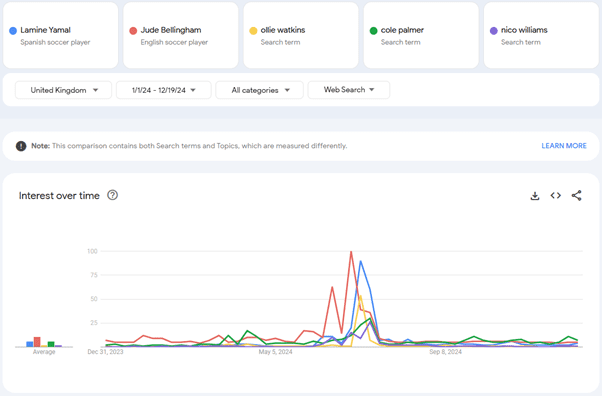The width and height of the screenshot is (602, 396).
Task: Expand the All categories dropdown
Action: pyautogui.click(x=260, y=90)
